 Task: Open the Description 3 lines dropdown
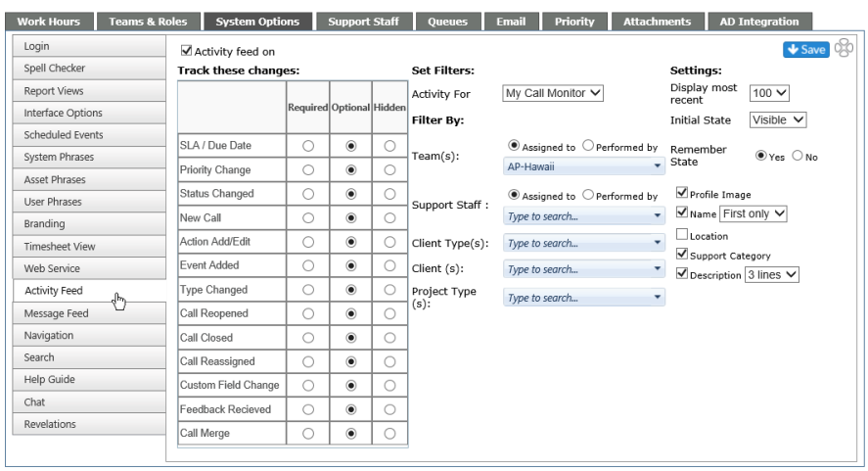(x=772, y=274)
